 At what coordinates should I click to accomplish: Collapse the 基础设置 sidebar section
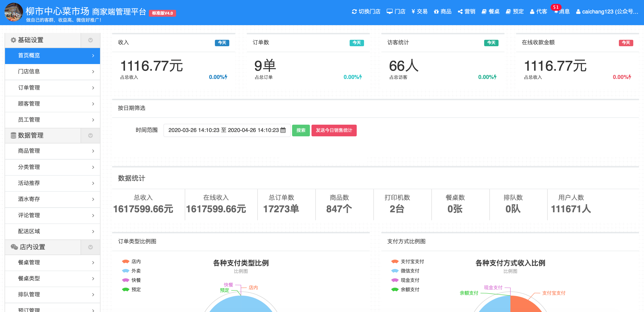[90, 40]
